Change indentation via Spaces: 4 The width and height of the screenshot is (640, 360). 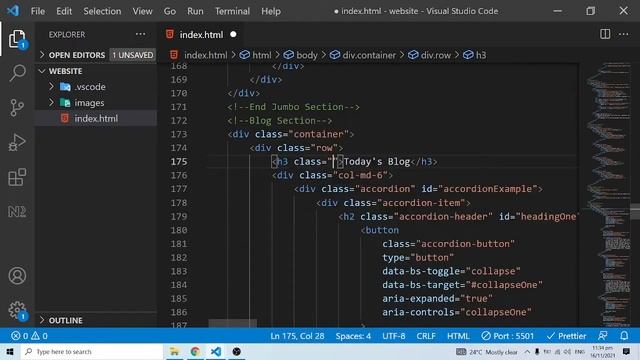pyautogui.click(x=353, y=336)
